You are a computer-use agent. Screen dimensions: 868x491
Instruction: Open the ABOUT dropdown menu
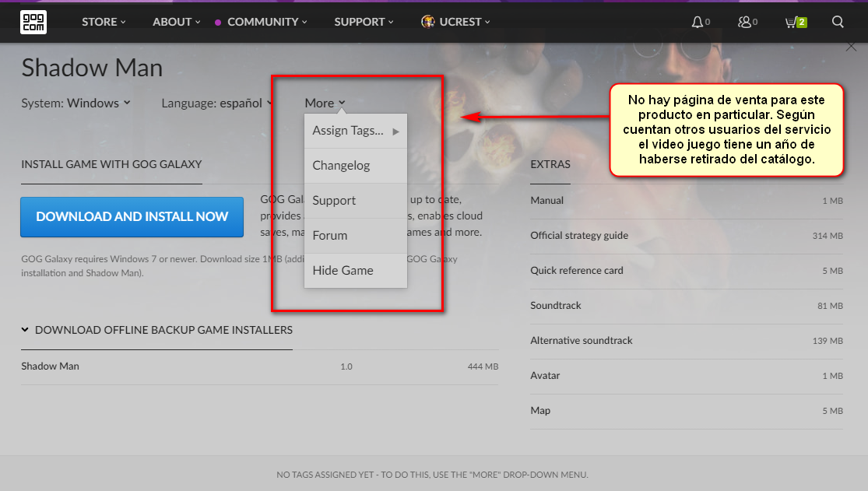point(176,22)
